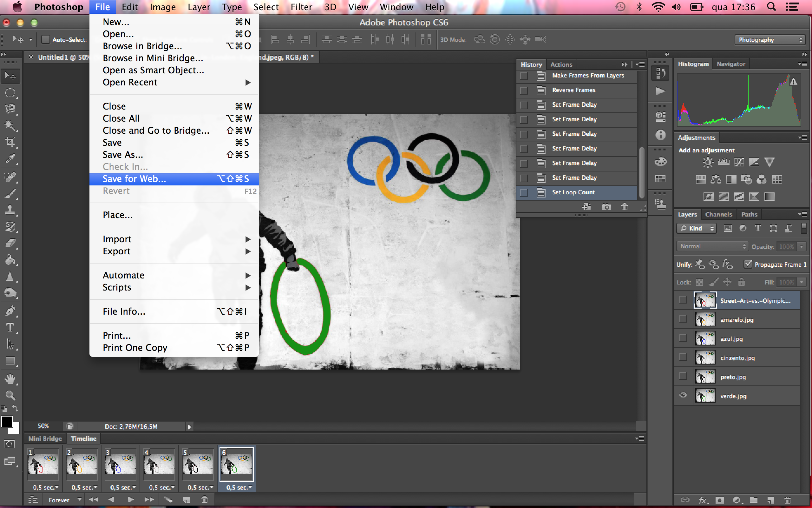
Task: Go to next frame in Timeline
Action: [149, 500]
